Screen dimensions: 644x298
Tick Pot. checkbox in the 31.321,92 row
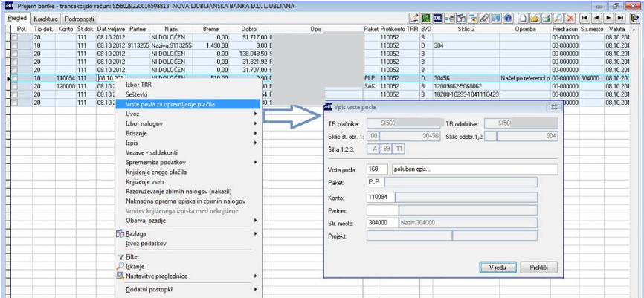point(14,62)
